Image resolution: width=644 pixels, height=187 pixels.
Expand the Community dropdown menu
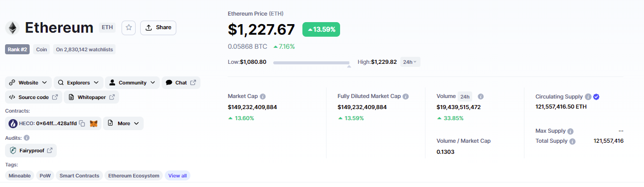point(133,82)
